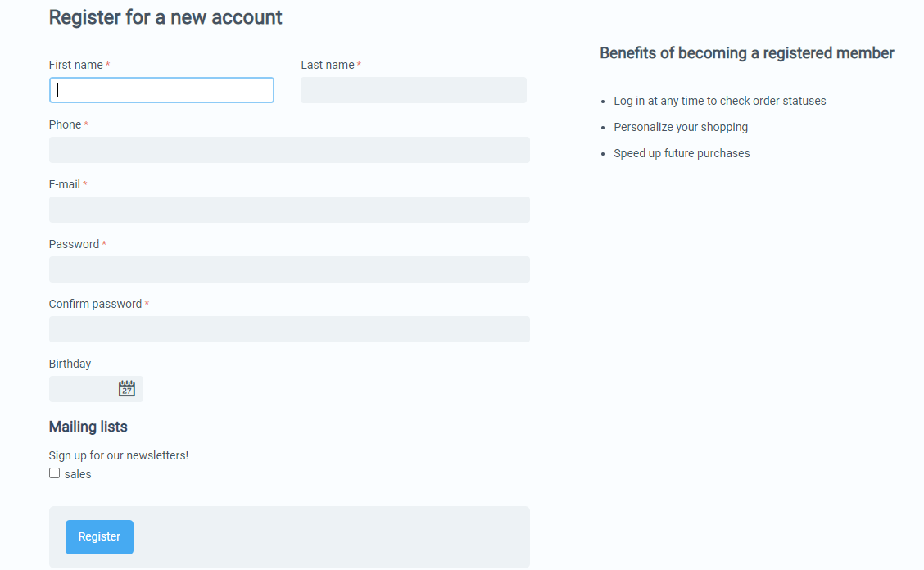Click the 'Confirm password' label
The height and width of the screenshot is (570, 924).
96,304
